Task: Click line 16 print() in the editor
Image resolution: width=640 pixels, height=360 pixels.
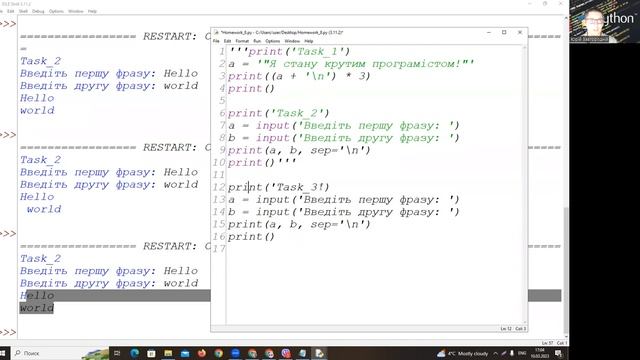Action: [x=251, y=236]
